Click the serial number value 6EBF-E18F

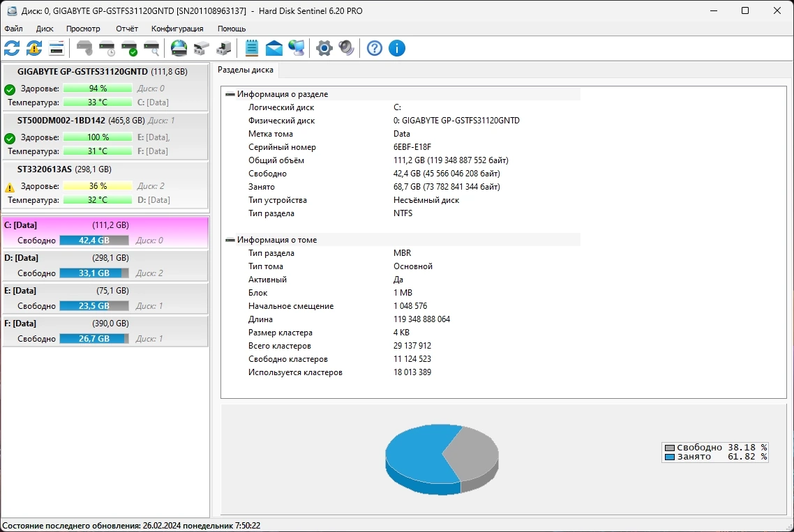click(x=412, y=147)
